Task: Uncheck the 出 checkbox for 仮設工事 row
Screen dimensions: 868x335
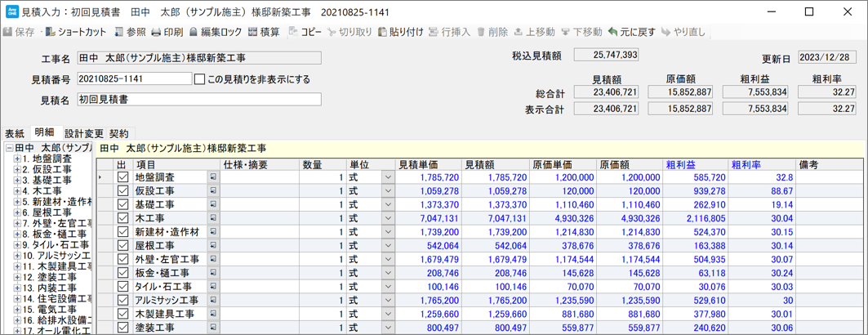Action: [123, 191]
